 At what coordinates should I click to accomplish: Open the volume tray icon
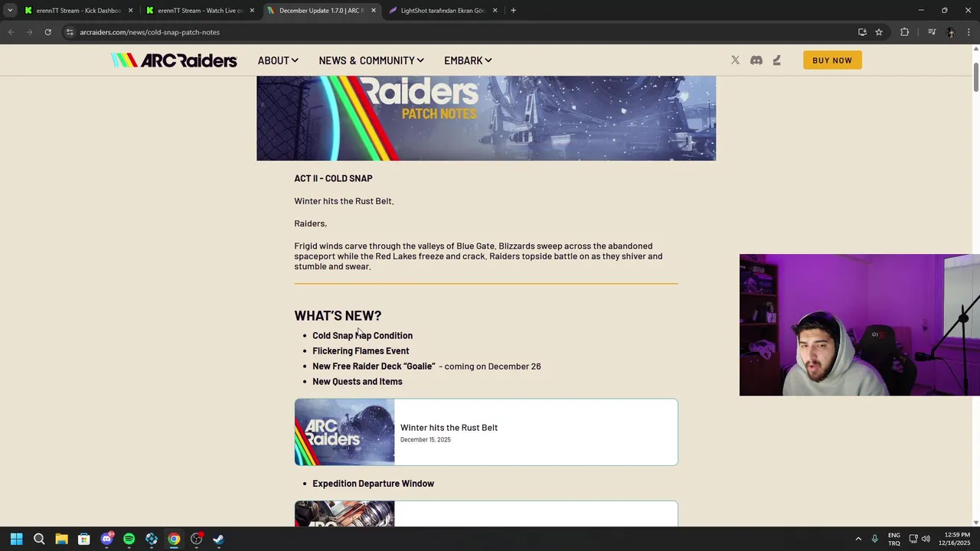926,539
